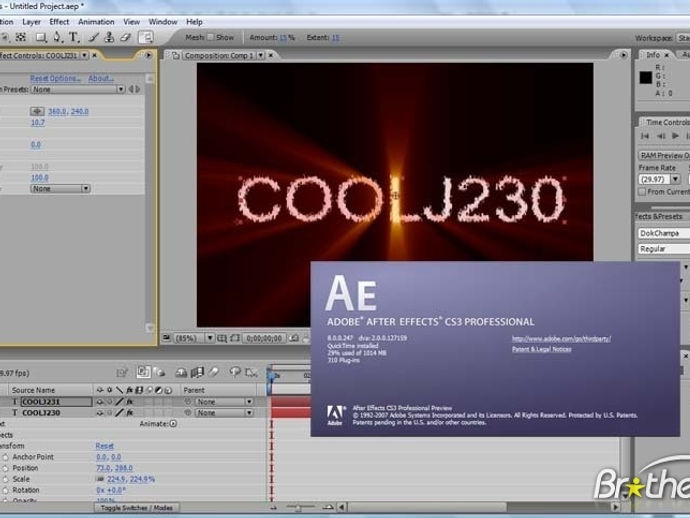Viewport: 690px width, 518px height.
Task: Select the Rectangular Mask tool
Action: coord(40,38)
